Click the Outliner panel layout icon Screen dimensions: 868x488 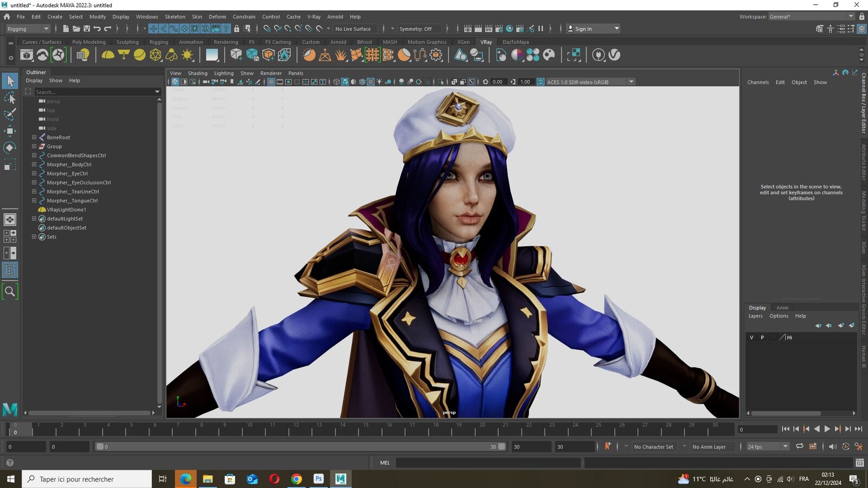(x=10, y=270)
